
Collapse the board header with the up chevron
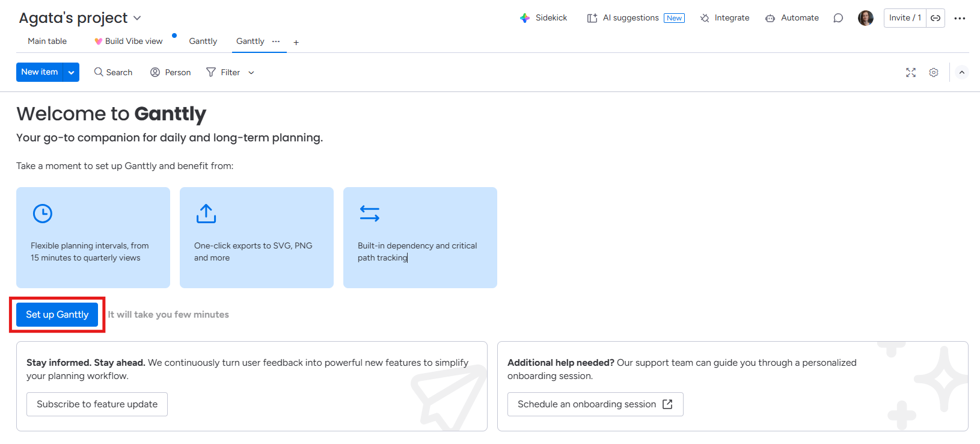[962, 72]
